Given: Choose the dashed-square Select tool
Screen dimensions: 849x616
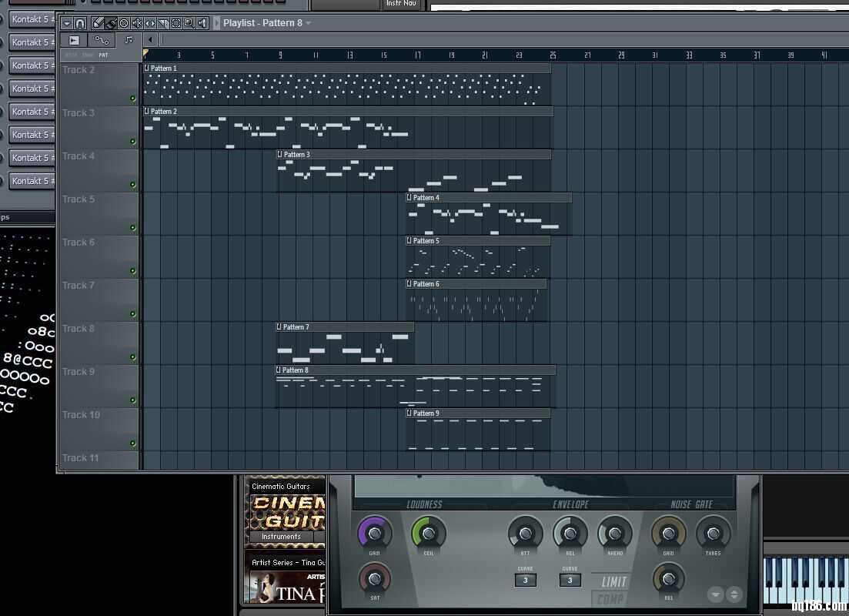Looking at the screenshot, I should coord(176,23).
